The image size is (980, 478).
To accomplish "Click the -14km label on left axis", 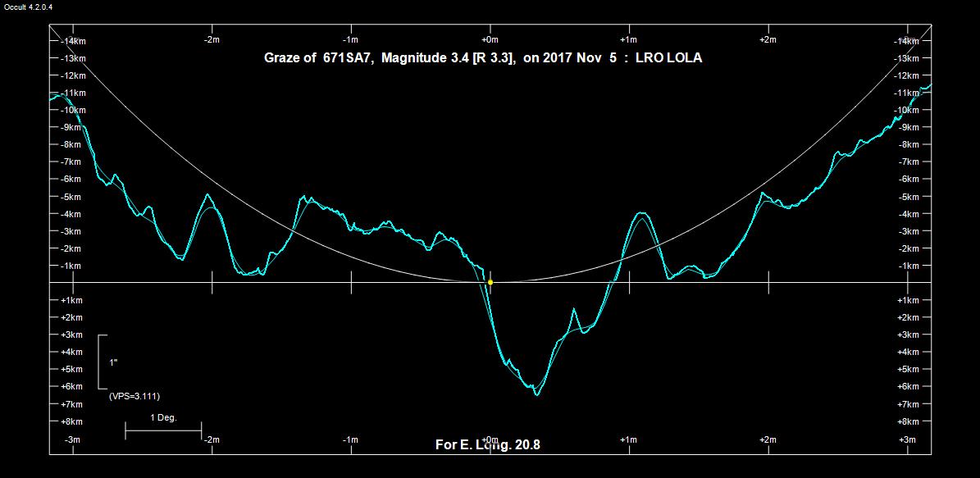I will pos(72,41).
